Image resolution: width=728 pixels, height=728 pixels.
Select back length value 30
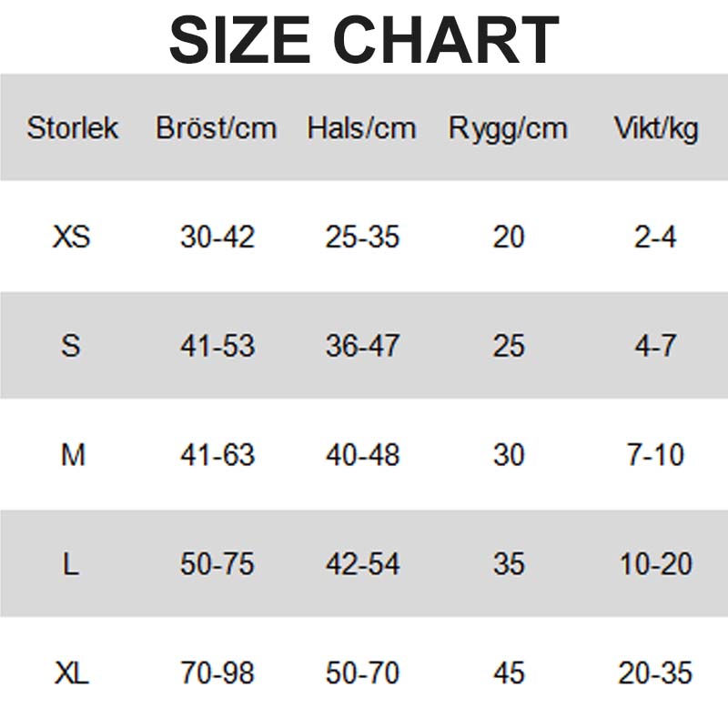tap(509, 455)
